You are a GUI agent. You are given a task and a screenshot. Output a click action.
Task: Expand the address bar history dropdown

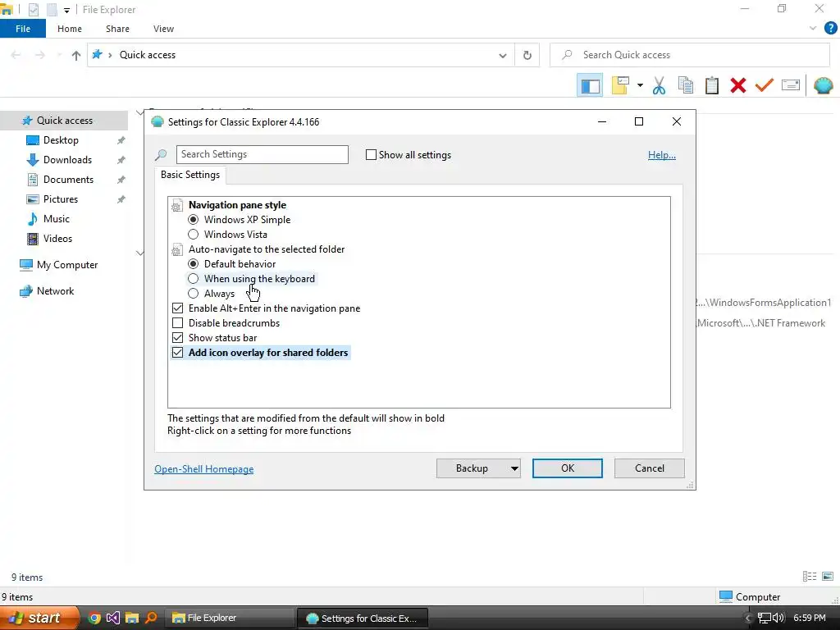(503, 55)
